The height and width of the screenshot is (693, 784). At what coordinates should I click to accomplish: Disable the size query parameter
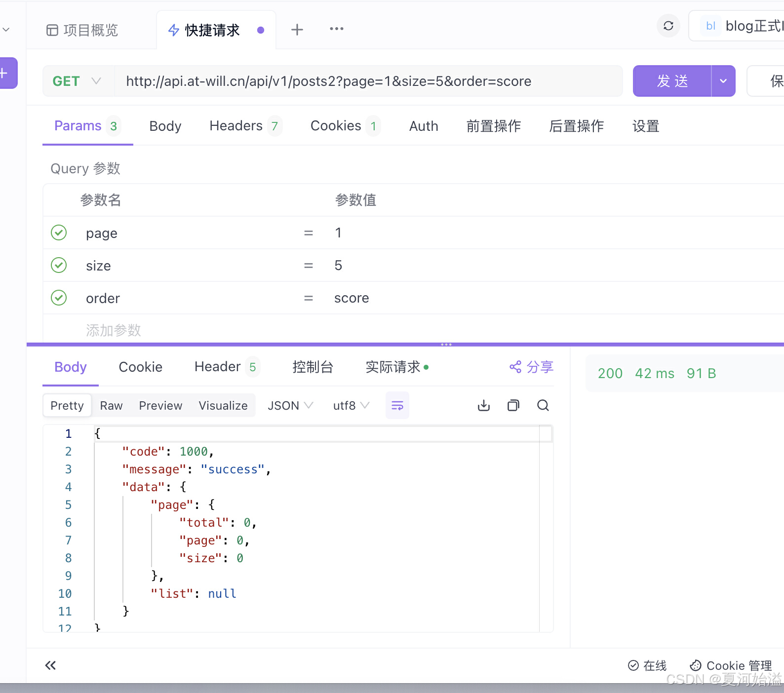[x=59, y=265]
